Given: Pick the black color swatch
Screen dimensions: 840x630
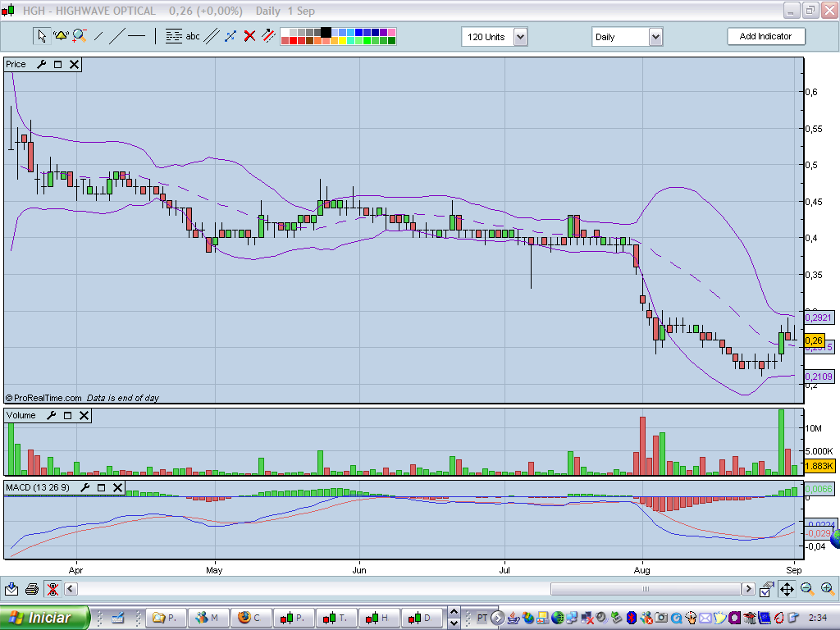Looking at the screenshot, I should 326,33.
